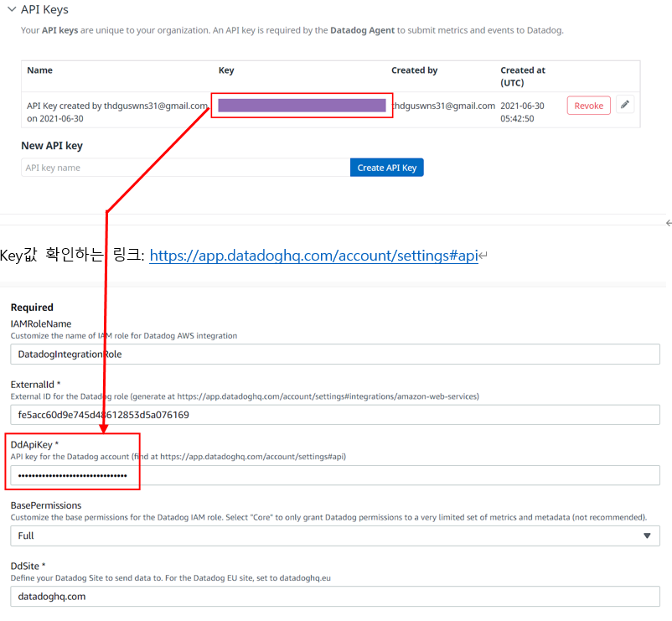Focus the API key name input field
The image size is (672, 621).
click(185, 168)
